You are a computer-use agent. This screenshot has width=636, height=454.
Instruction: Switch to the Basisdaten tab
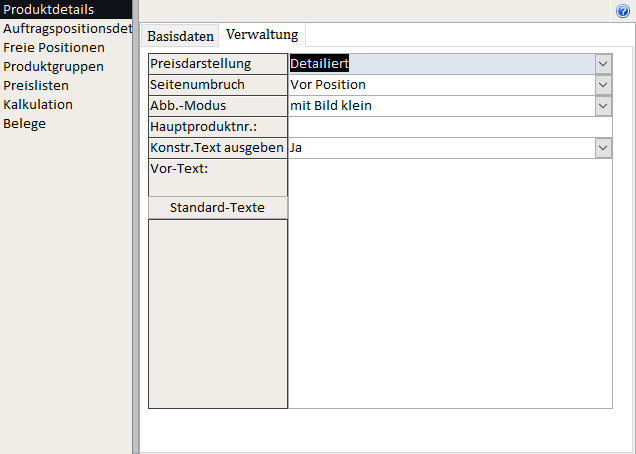pos(180,36)
